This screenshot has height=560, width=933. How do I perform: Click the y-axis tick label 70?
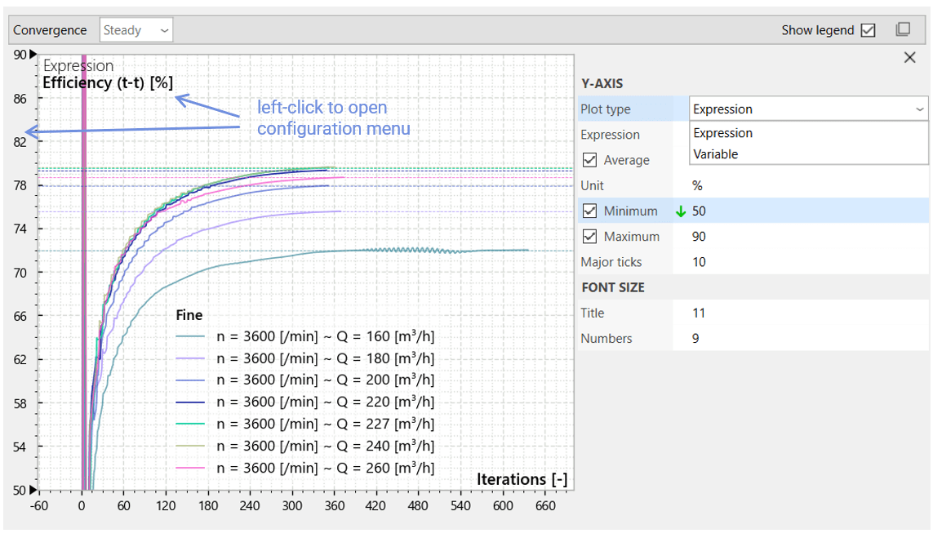click(x=20, y=273)
